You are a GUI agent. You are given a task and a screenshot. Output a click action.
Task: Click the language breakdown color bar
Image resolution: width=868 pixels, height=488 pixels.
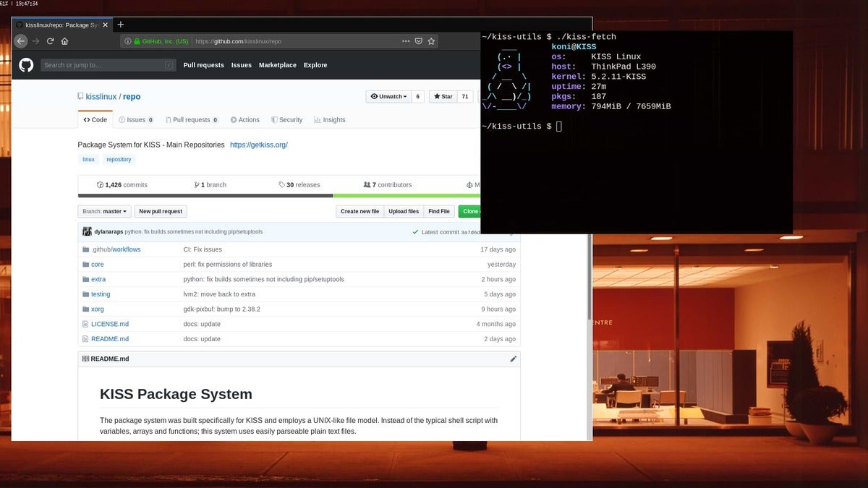pyautogui.click(x=279, y=195)
